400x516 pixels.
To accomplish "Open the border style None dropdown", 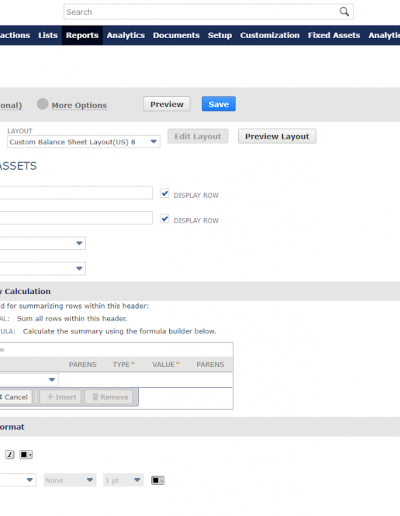I will point(70,480).
